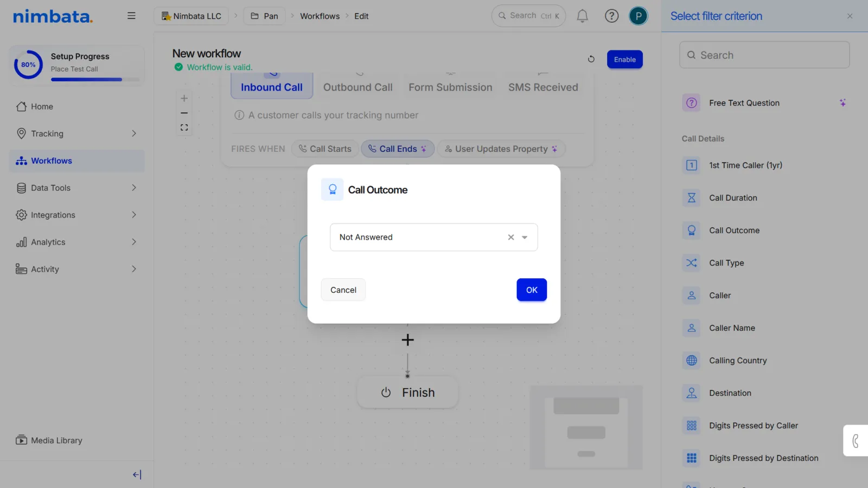The width and height of the screenshot is (868, 488).
Task: Select the Call Duration label
Action: click(x=733, y=197)
